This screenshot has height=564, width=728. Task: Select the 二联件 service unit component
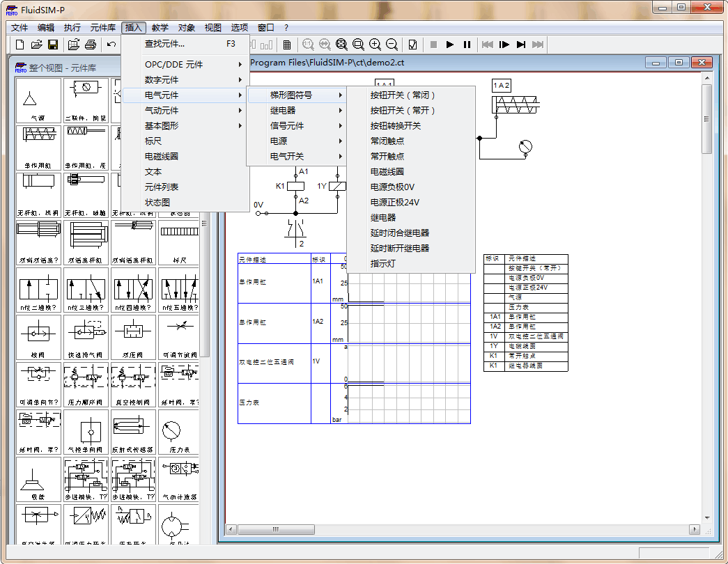pos(86,100)
